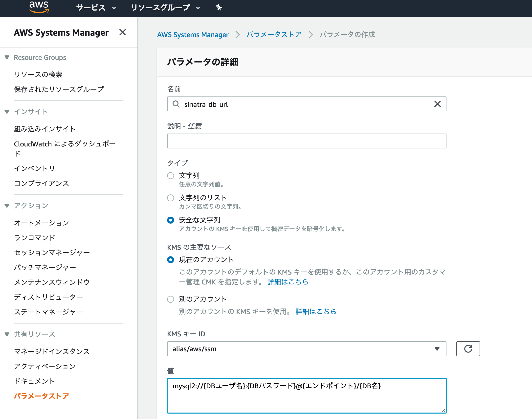Click パラメータストア breadcrumb link

tap(274, 35)
